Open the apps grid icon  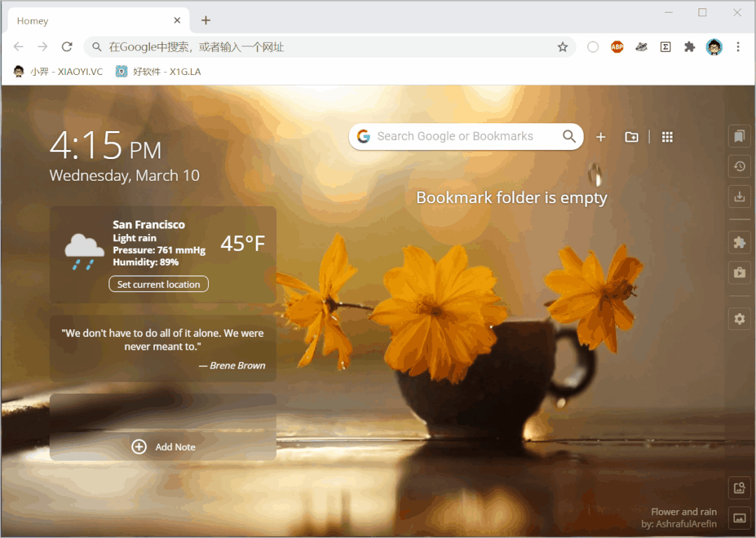pyautogui.click(x=667, y=137)
